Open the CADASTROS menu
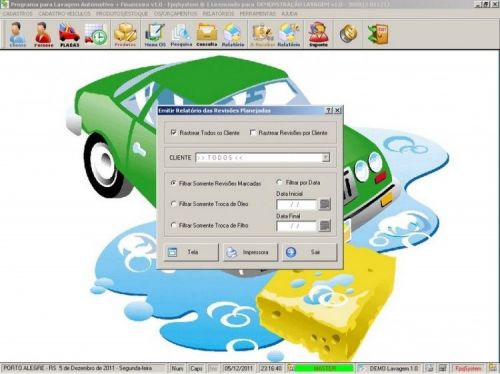Image resolution: width=500 pixels, height=374 pixels. 18,14
